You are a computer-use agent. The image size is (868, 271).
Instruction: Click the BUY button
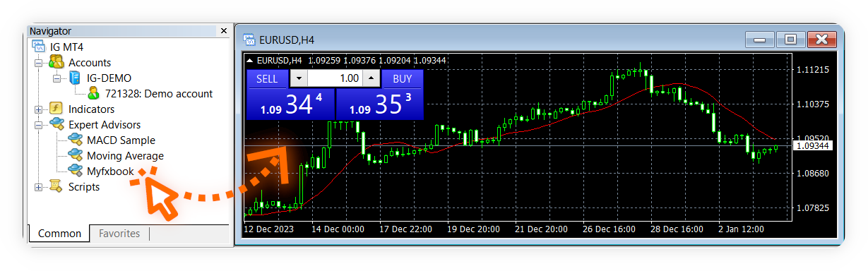[403, 78]
